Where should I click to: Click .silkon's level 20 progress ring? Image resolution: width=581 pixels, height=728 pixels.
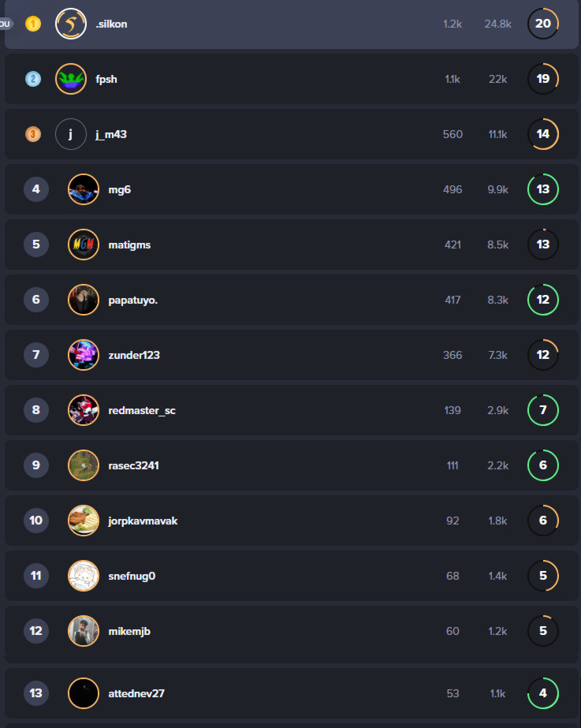(543, 24)
